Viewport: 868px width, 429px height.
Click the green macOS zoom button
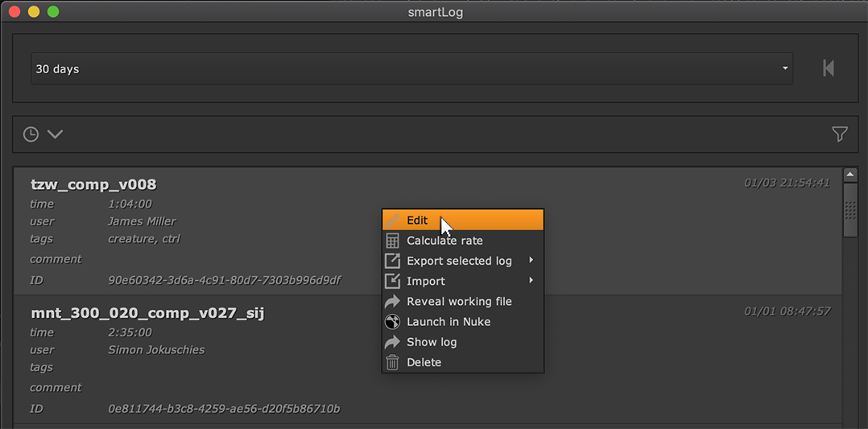click(x=53, y=12)
